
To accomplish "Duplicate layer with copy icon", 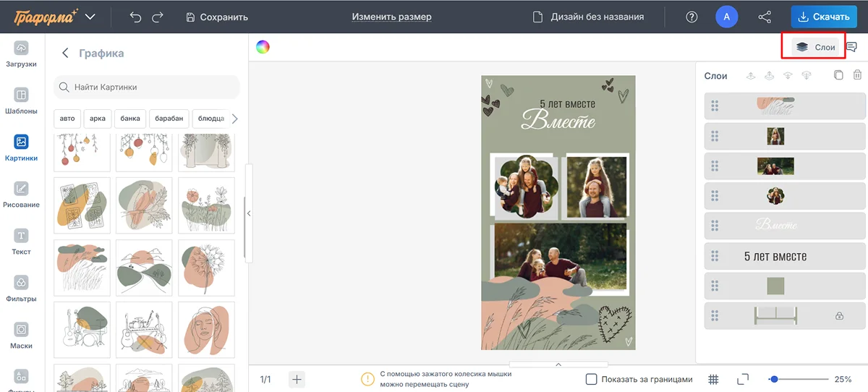I will coord(838,75).
